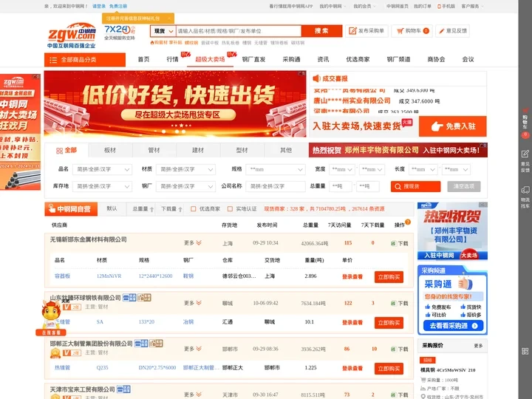
Task: Click the 免费注册 link at top
Action: pyautogui.click(x=118, y=6)
